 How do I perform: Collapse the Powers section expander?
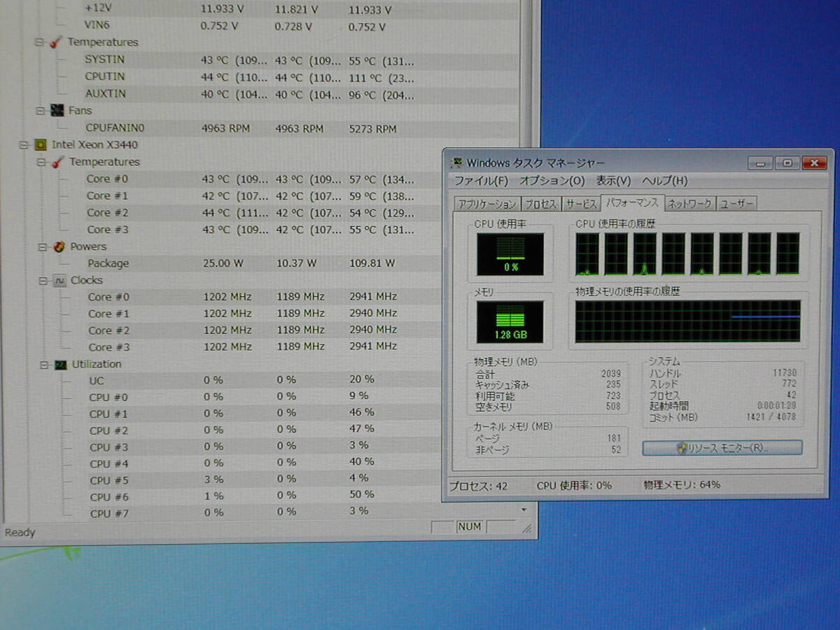click(x=42, y=247)
